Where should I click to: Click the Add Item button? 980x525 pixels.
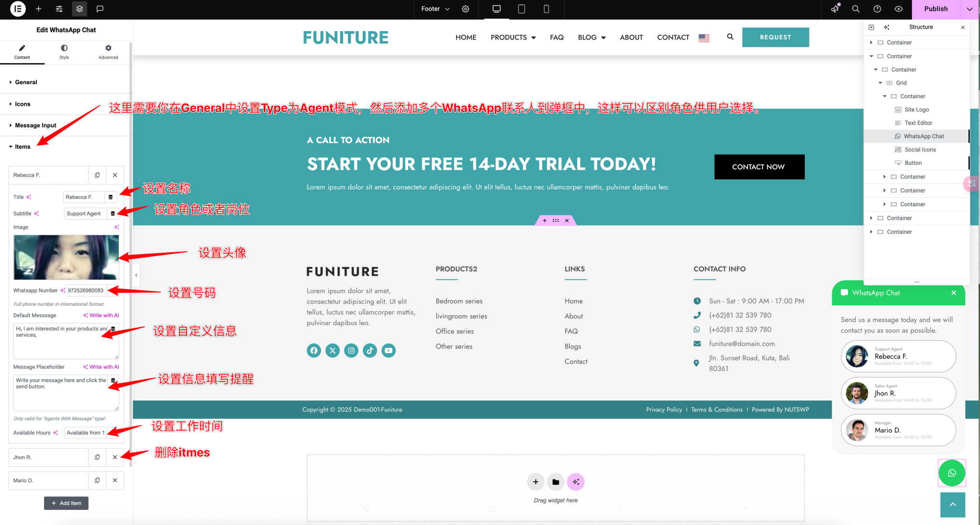pos(66,503)
